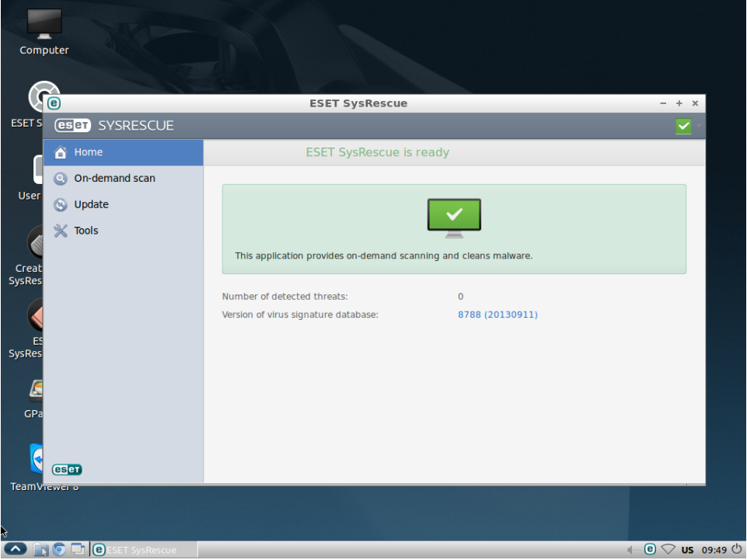Go to the Update section
This screenshot has width=747, height=560.
(x=91, y=205)
